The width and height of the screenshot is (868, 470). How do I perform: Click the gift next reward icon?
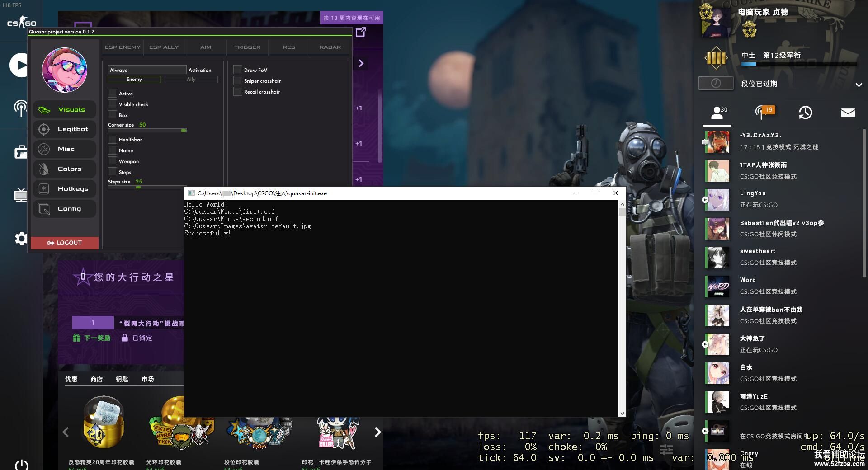click(x=76, y=338)
